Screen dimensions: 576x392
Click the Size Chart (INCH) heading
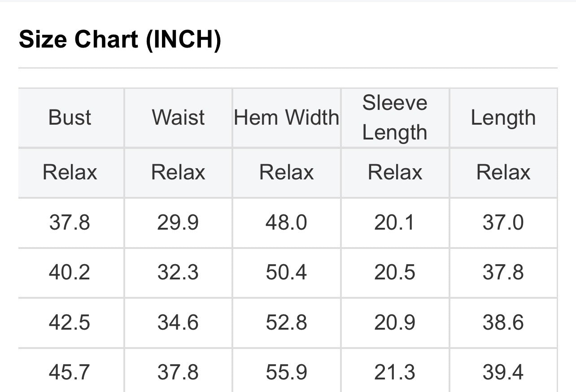(x=120, y=40)
